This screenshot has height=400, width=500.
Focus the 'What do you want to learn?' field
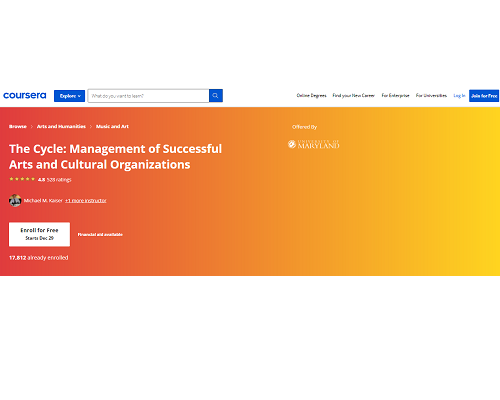[148, 96]
